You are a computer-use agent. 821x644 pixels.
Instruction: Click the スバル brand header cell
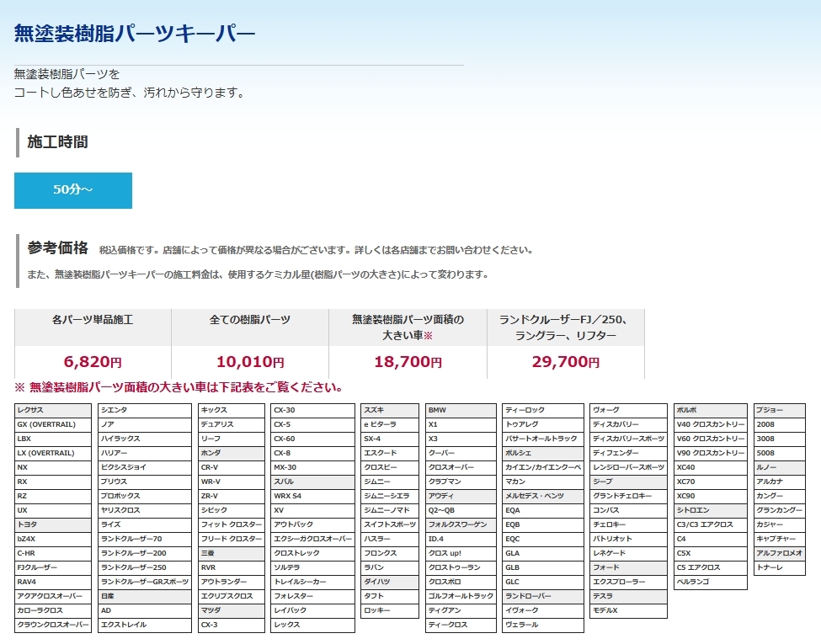click(x=313, y=482)
